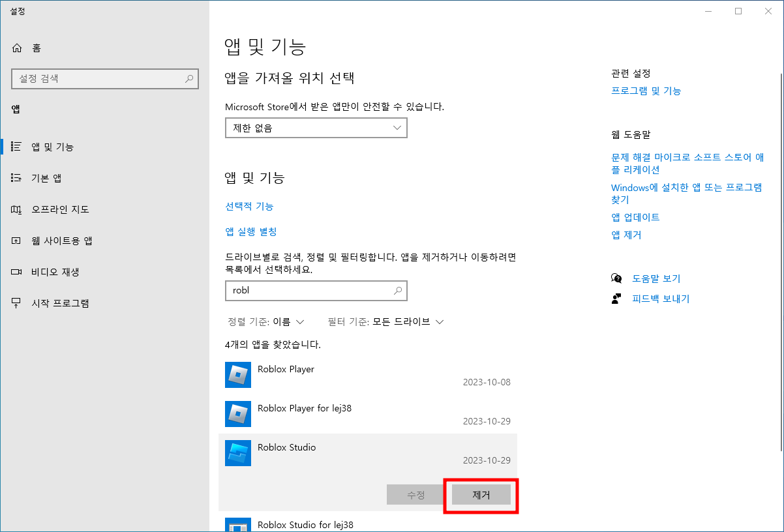This screenshot has width=784, height=532.
Task: Click the disabled 수정 button
Action: pyautogui.click(x=416, y=495)
